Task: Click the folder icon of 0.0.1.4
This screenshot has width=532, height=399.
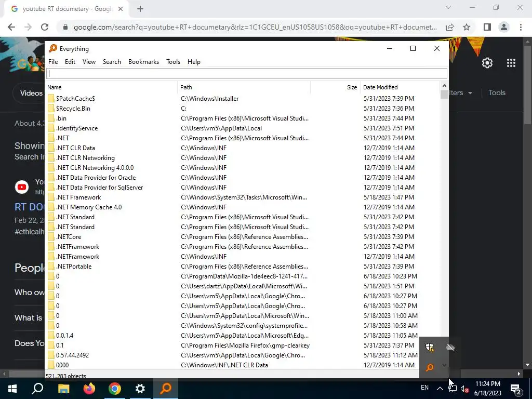Action: click(51, 335)
